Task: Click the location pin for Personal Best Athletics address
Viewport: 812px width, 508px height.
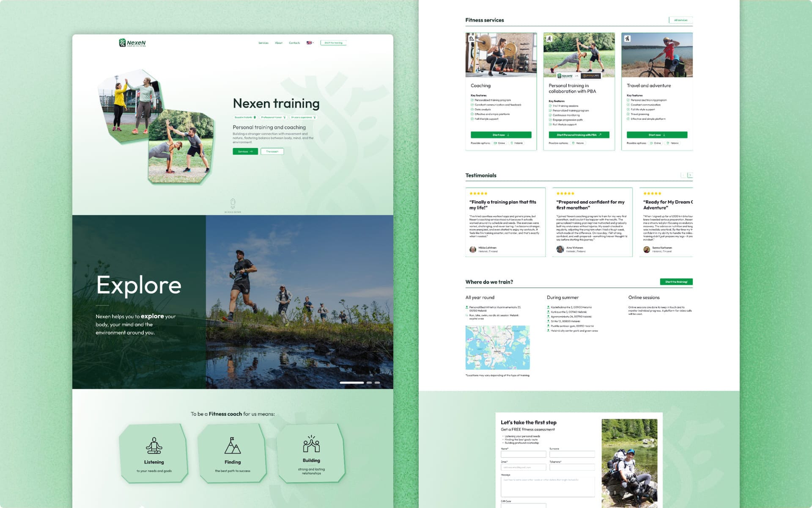Action: click(466, 307)
